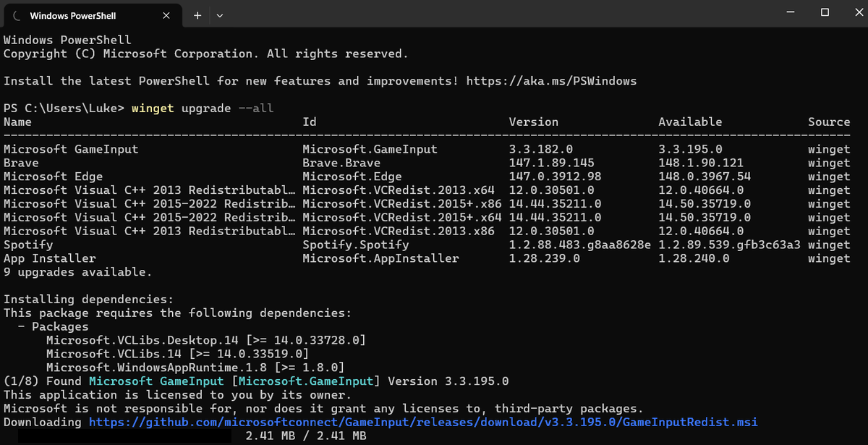Click the 'winget upgrade --all' command text
Screen dimensions: 868x445
[x=203, y=109]
